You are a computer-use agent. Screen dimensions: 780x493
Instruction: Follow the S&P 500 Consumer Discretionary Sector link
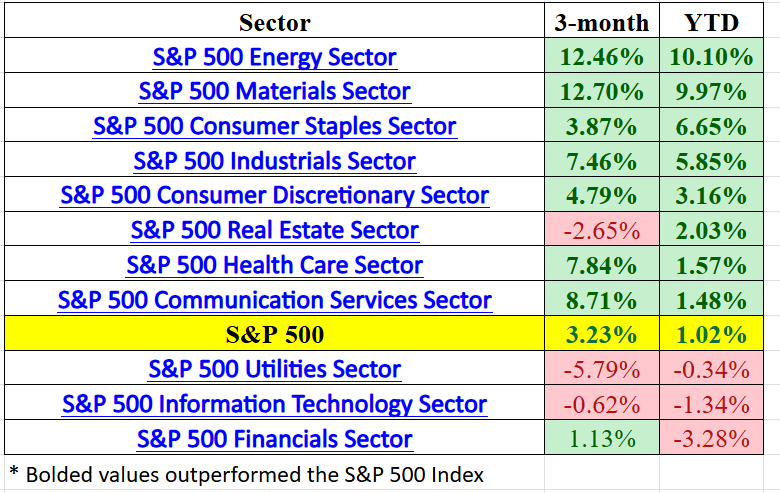(x=275, y=196)
